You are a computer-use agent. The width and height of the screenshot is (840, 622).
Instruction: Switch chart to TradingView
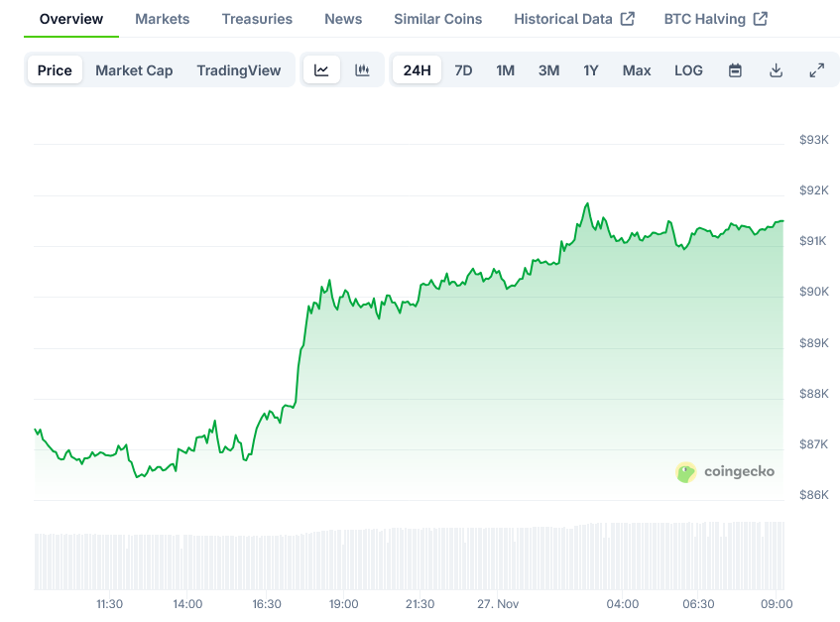coord(239,70)
